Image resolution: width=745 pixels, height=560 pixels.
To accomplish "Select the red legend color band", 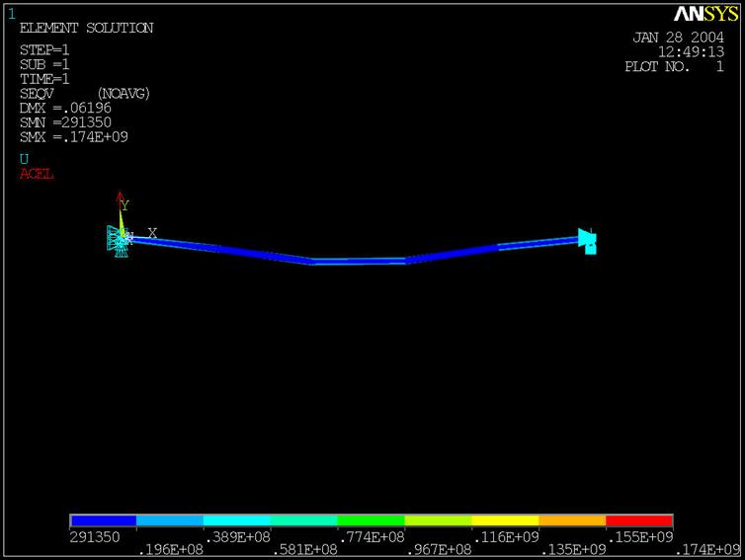I will click(639, 520).
